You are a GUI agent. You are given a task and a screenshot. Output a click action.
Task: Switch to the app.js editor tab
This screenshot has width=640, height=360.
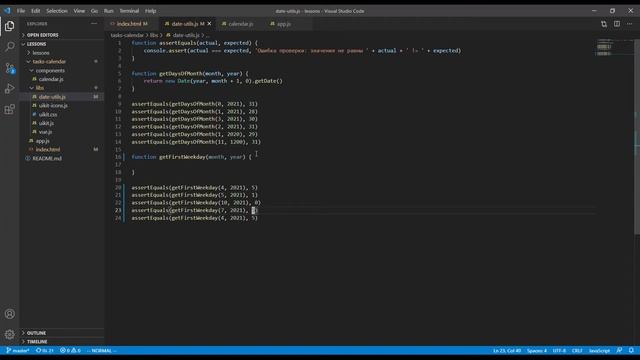[x=284, y=24]
